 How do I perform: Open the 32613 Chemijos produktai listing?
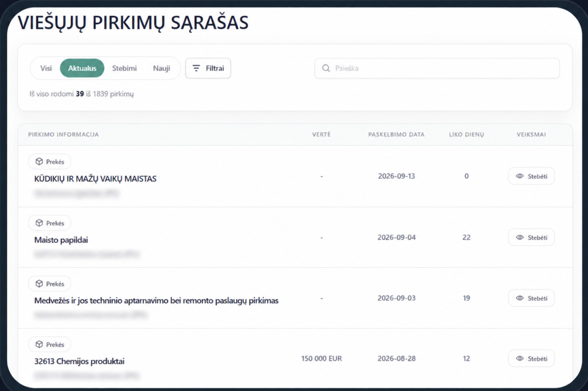pyautogui.click(x=79, y=362)
